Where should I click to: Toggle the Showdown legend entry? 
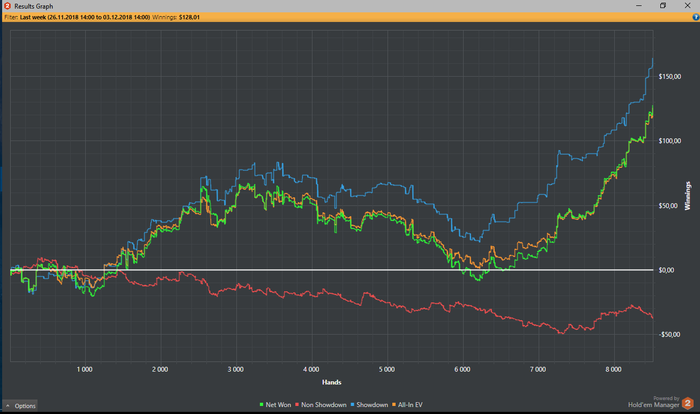[x=369, y=405]
